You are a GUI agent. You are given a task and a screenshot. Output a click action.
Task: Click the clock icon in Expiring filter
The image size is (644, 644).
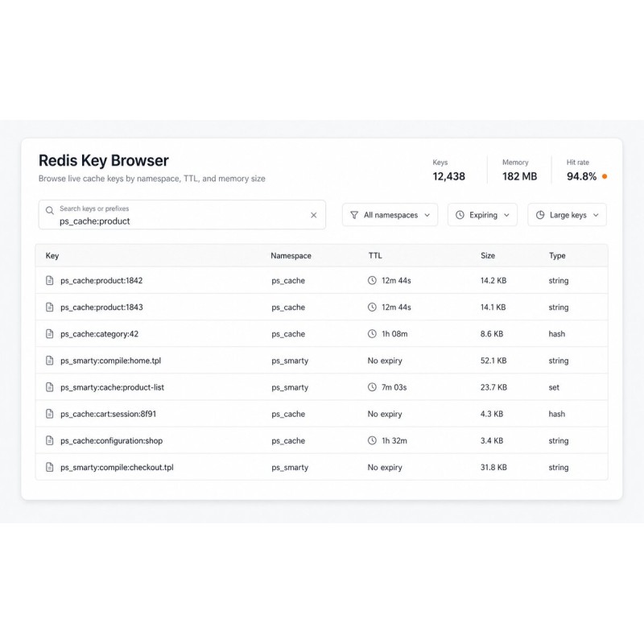460,215
